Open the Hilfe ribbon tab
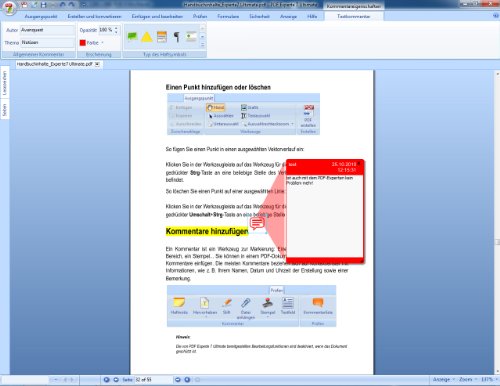 coord(312,16)
